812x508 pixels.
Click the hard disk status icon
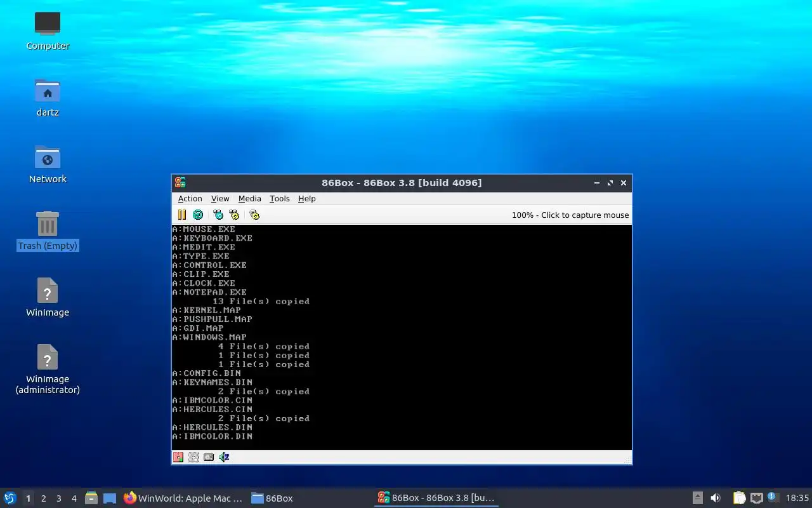(209, 457)
